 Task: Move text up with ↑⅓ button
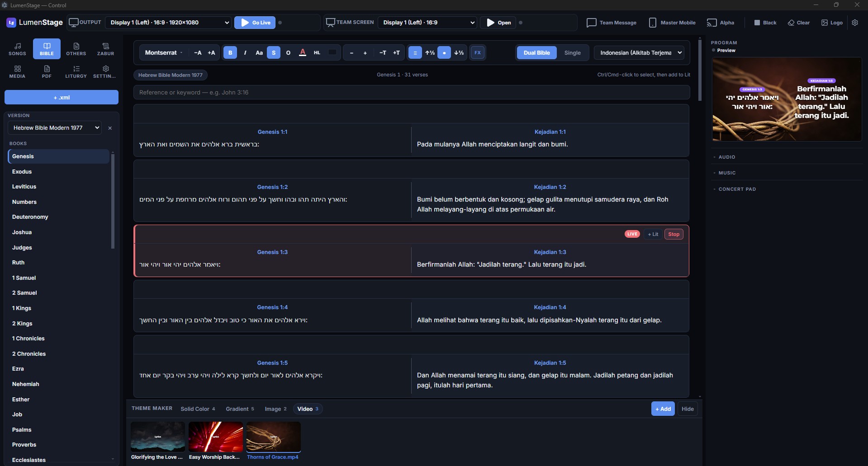(x=430, y=53)
